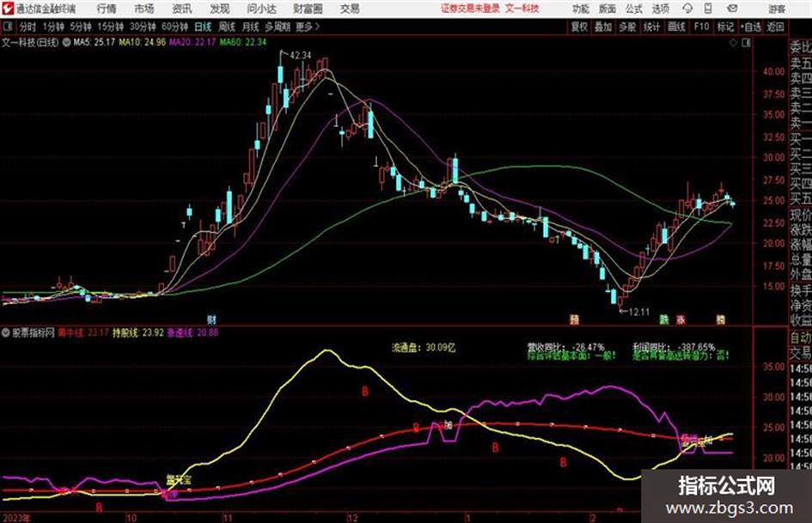The height and width of the screenshot is (523, 812).
Task: Click the 文一科技(日线) chart title
Action: tap(30, 42)
